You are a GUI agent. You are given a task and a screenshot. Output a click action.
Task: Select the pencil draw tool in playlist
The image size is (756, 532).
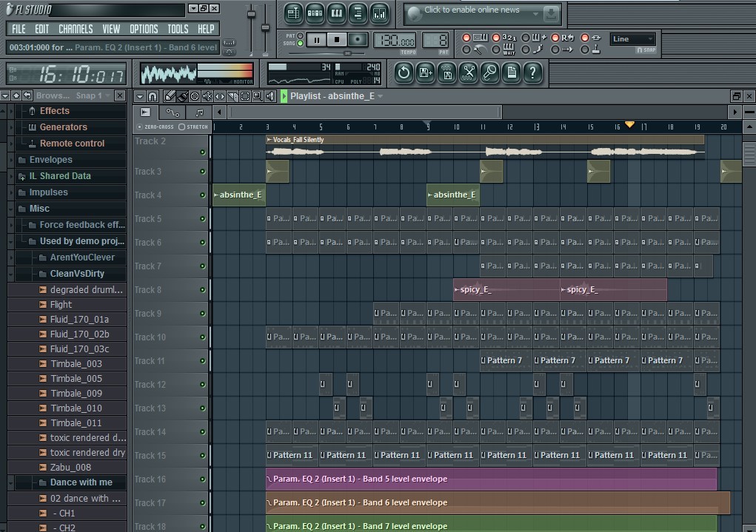(170, 96)
